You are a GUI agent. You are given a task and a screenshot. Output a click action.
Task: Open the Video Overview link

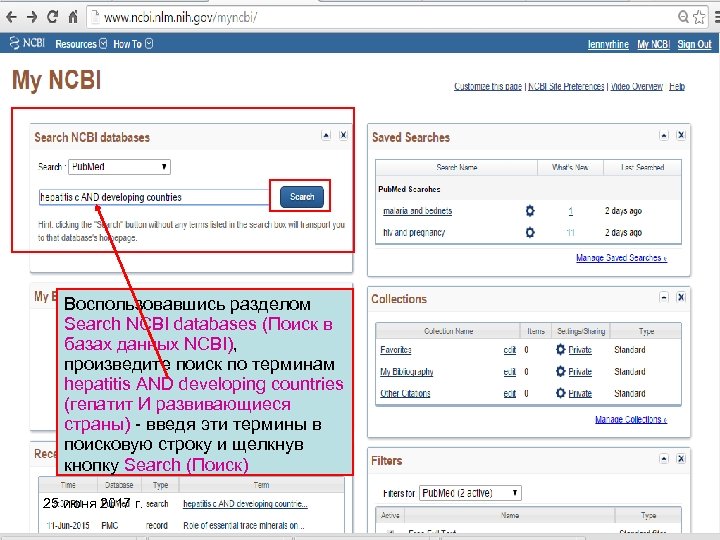click(636, 86)
